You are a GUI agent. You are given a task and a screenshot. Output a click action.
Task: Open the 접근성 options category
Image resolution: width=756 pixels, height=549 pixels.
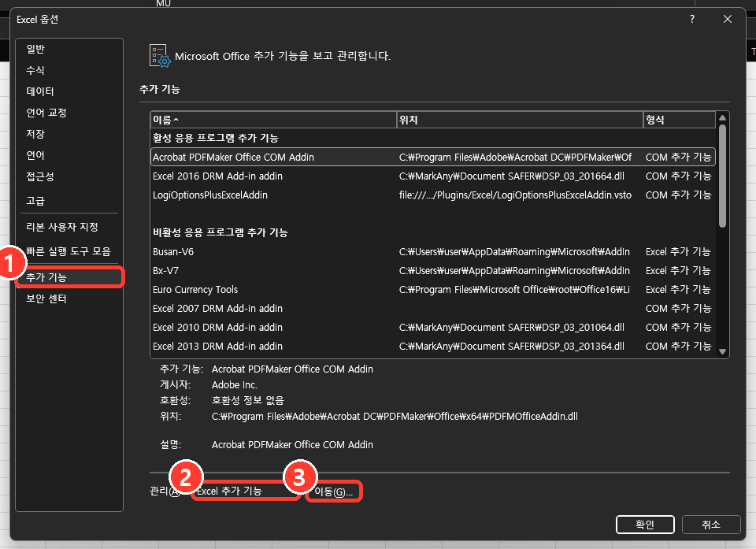69,176
